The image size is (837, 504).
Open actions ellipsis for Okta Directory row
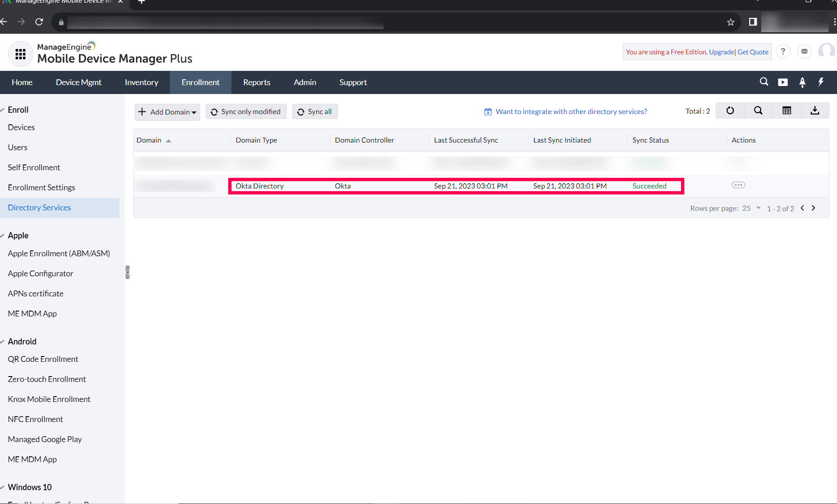click(x=738, y=185)
